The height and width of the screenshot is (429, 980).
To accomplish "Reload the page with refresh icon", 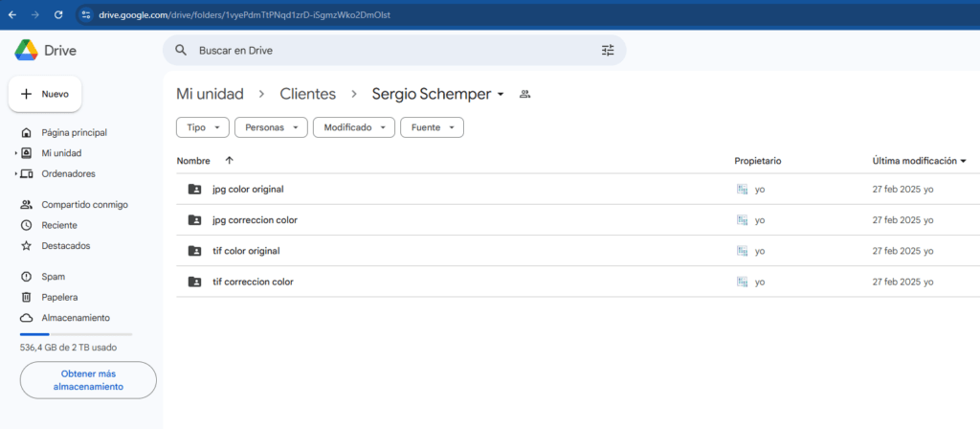I will [58, 14].
